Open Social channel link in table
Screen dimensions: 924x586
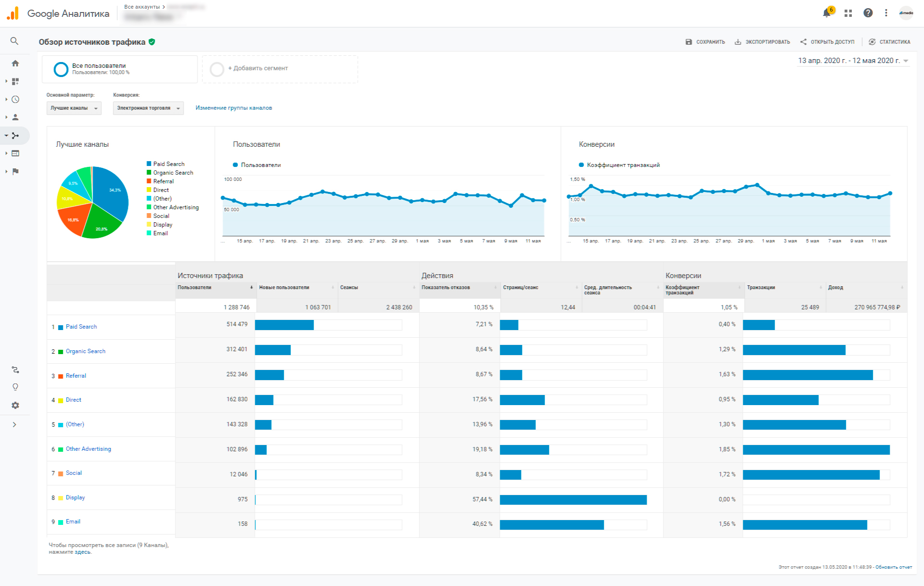[x=74, y=473]
